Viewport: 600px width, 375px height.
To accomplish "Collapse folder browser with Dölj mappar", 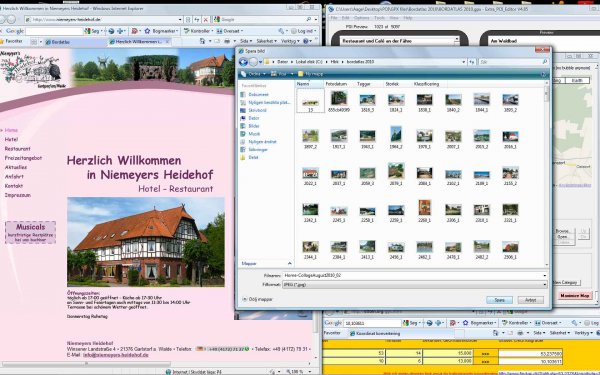I will click(258, 299).
